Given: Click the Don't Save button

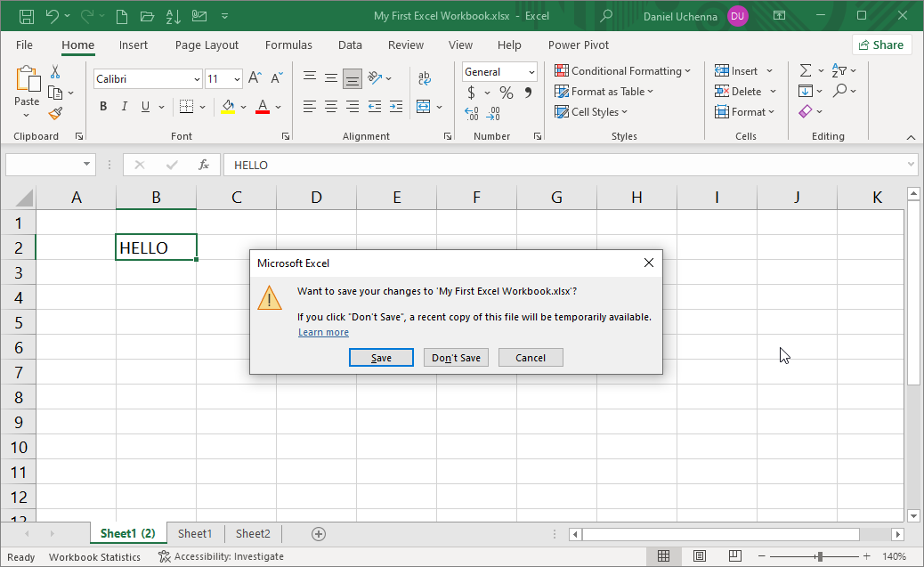Looking at the screenshot, I should point(456,357).
